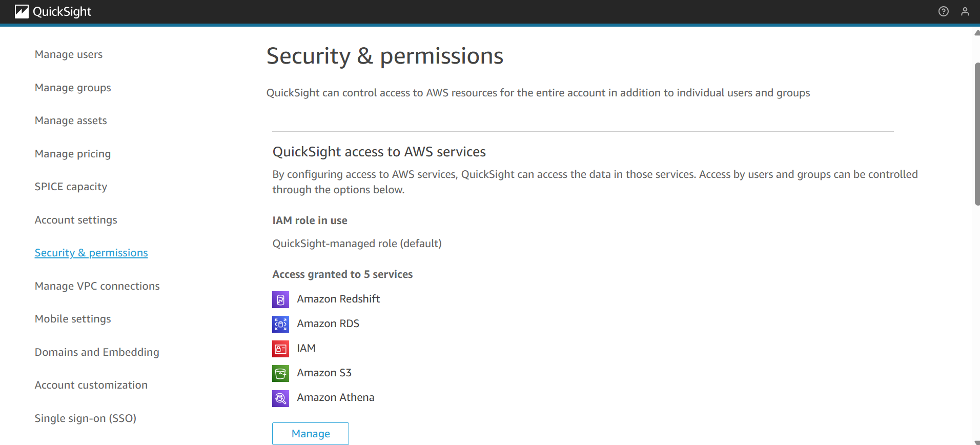Screen dimensions: 980x445
Task: Click the scrollbar up arrow
Action: click(x=977, y=33)
